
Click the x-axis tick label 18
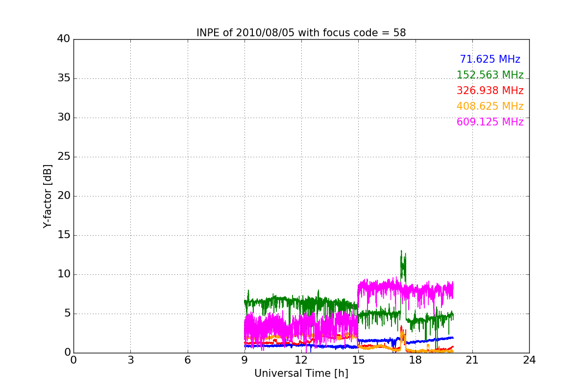coord(416,360)
